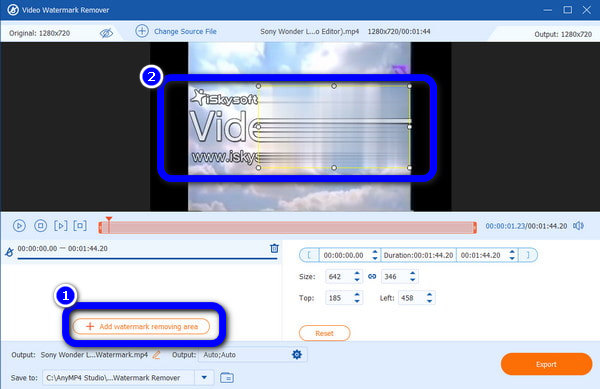The width and height of the screenshot is (600, 389).
Task: Click the Left position field 458
Action: tap(411, 298)
